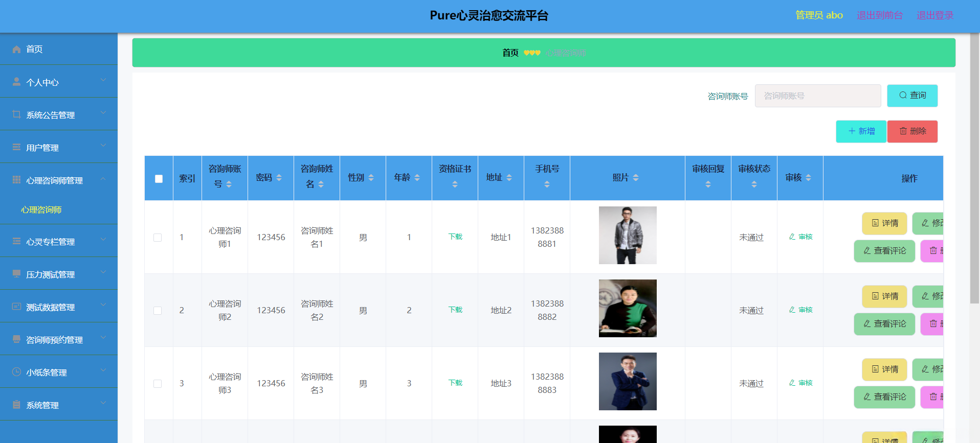This screenshot has width=980, height=443.
Task: Click pink trash delete icon in row 3
Action: [x=933, y=397]
